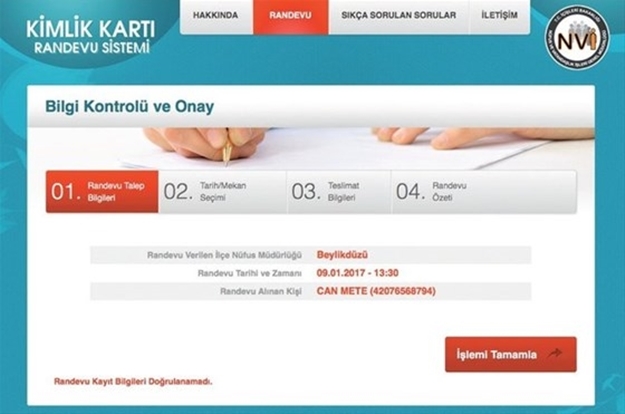Open the Hakkında tab

coord(215,16)
